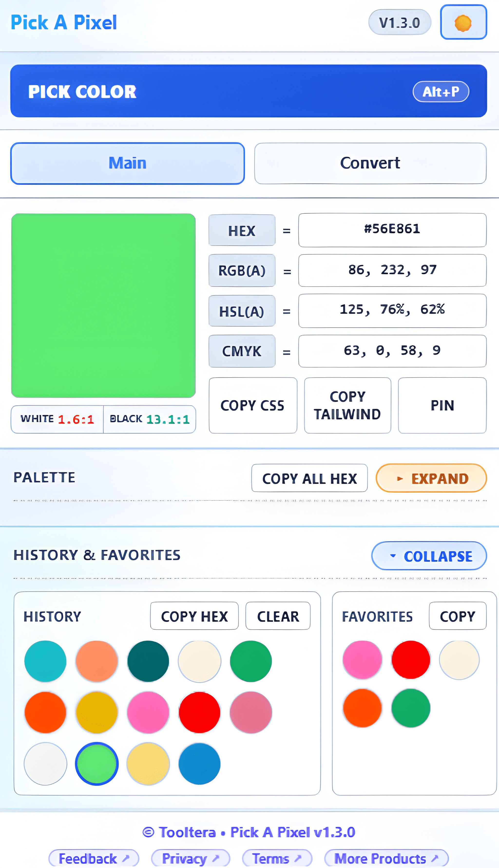This screenshot has height=868, width=499.
Task: Open the More Products link
Action: point(386,859)
